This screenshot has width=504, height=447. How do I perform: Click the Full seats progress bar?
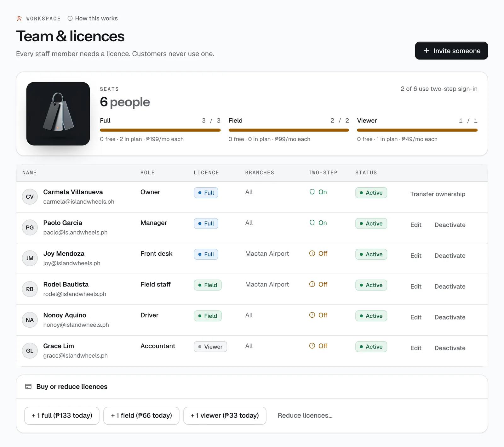tap(160, 130)
